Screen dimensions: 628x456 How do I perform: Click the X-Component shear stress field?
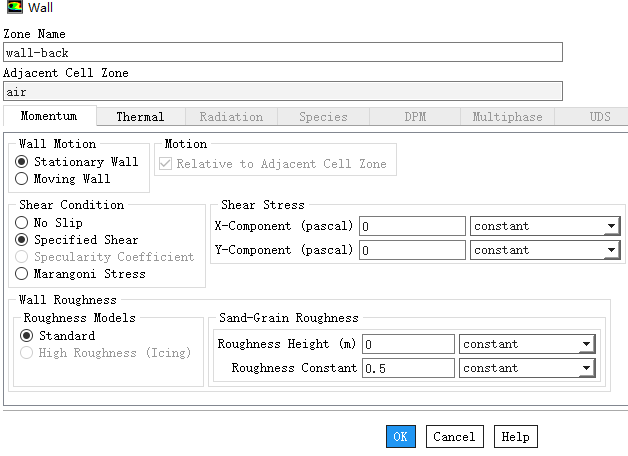pos(412,226)
